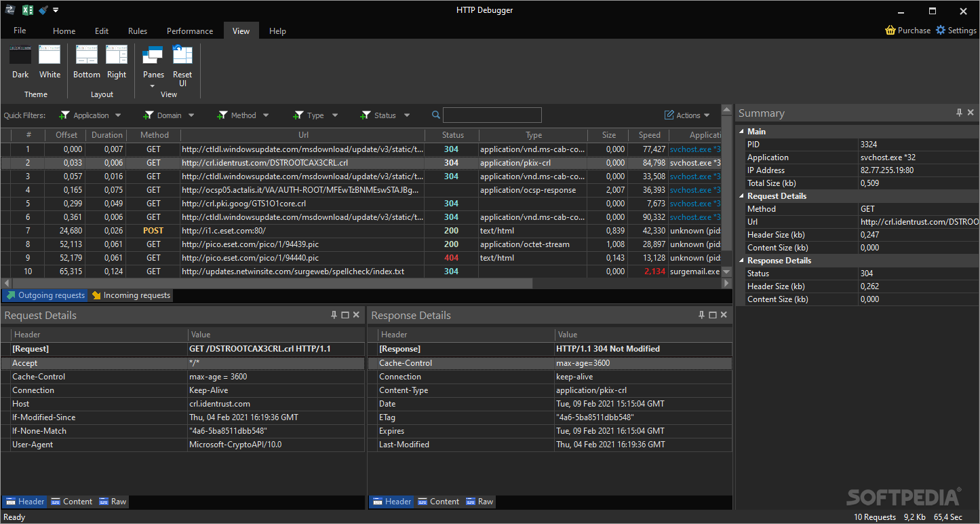The height and width of the screenshot is (524, 980).
Task: Set layout to Bottom
Action: coord(87,62)
